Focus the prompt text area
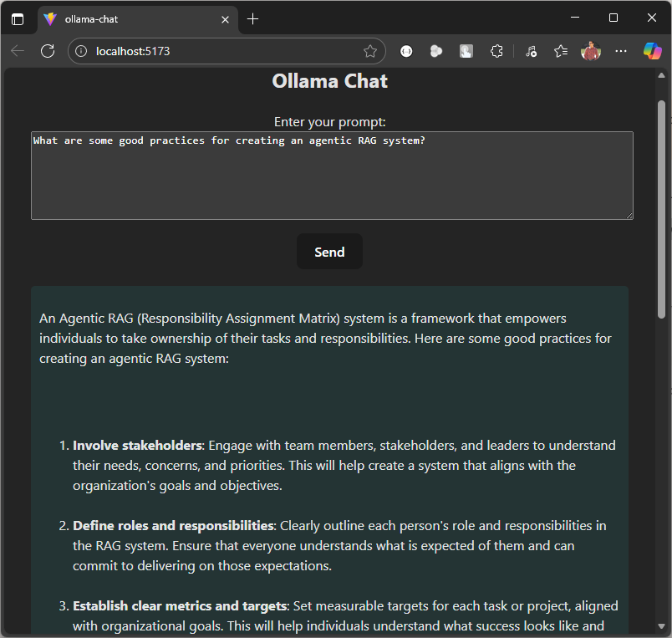The height and width of the screenshot is (638, 672). click(331, 176)
